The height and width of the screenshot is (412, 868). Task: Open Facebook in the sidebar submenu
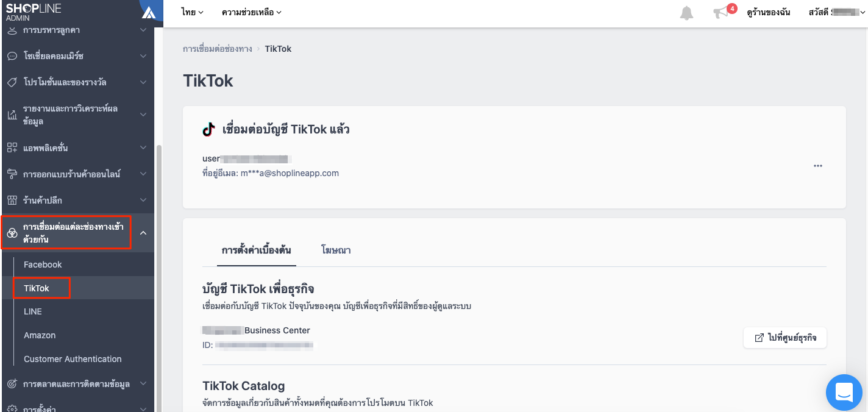click(43, 265)
